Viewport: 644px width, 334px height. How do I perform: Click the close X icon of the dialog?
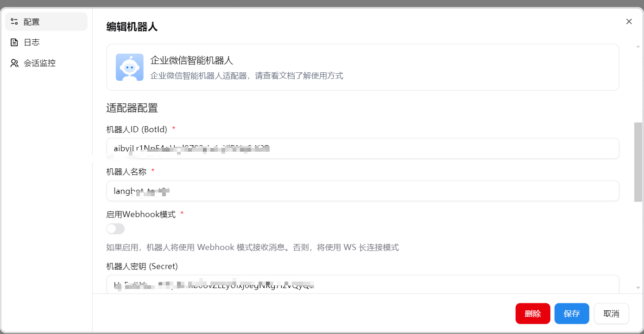(629, 21)
